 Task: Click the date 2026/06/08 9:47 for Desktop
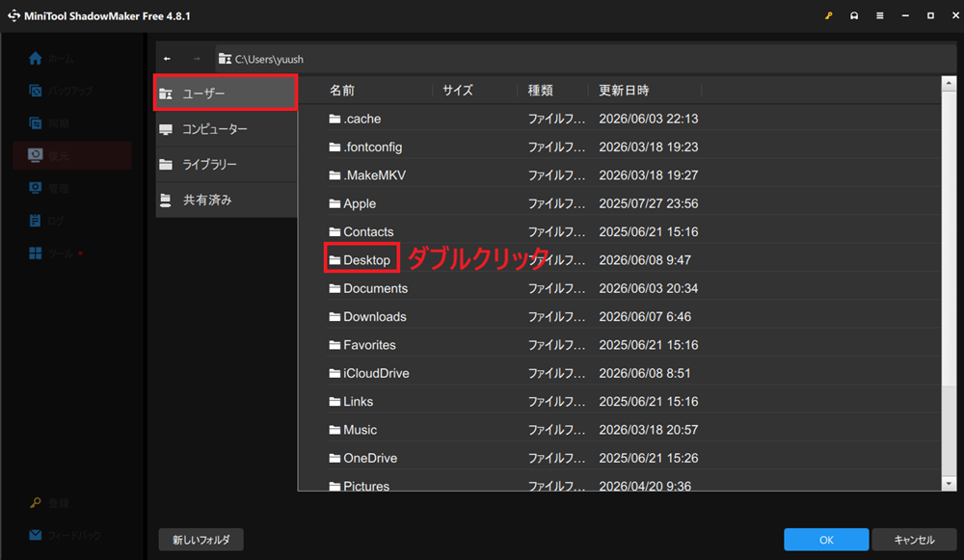tap(645, 260)
